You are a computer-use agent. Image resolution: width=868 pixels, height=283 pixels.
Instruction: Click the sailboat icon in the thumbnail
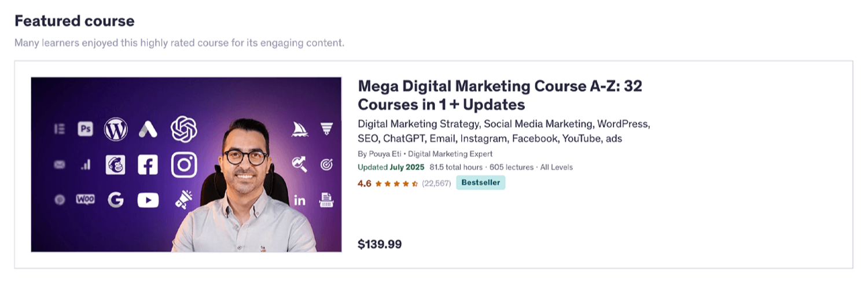coord(300,129)
